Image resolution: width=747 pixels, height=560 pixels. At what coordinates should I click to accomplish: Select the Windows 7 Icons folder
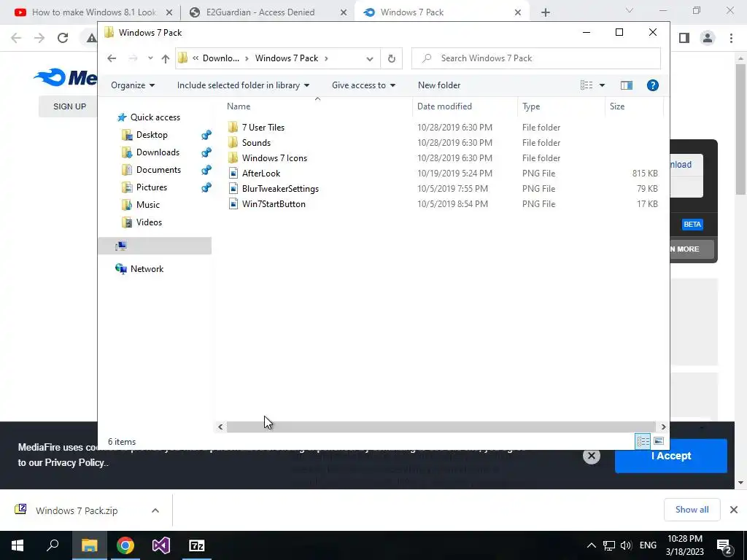(x=274, y=157)
